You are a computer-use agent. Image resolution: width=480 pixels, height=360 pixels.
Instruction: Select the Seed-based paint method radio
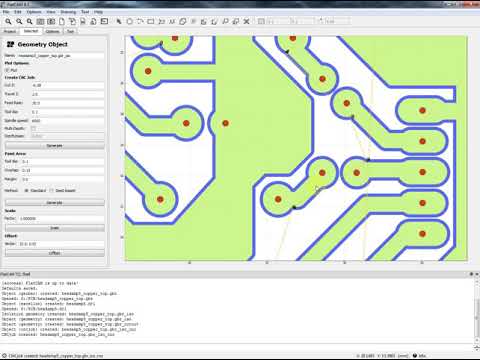51,190
